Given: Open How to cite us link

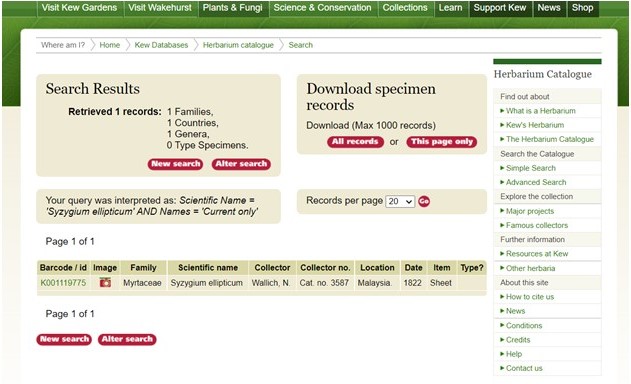Looking at the screenshot, I should point(530,297).
